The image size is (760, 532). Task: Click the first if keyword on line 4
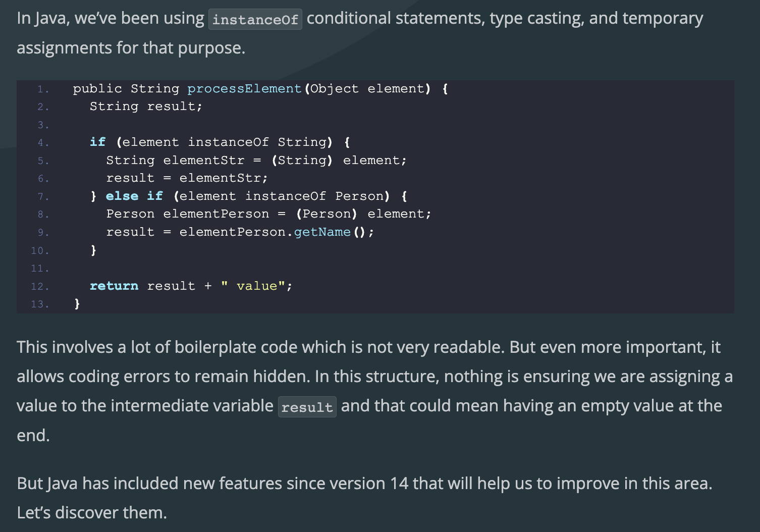click(x=98, y=142)
